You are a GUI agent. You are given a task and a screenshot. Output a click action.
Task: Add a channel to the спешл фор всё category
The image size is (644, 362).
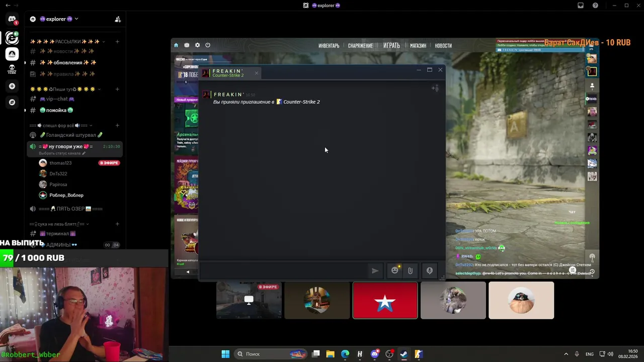(117, 125)
